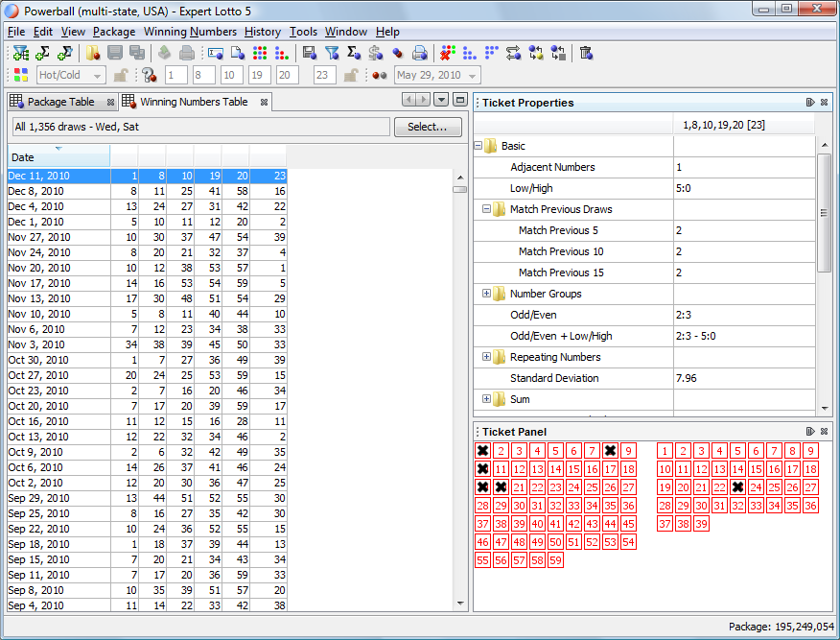The height and width of the screenshot is (640, 840).
Task: Open the Hot/Cold dropdown
Action: click(97, 76)
